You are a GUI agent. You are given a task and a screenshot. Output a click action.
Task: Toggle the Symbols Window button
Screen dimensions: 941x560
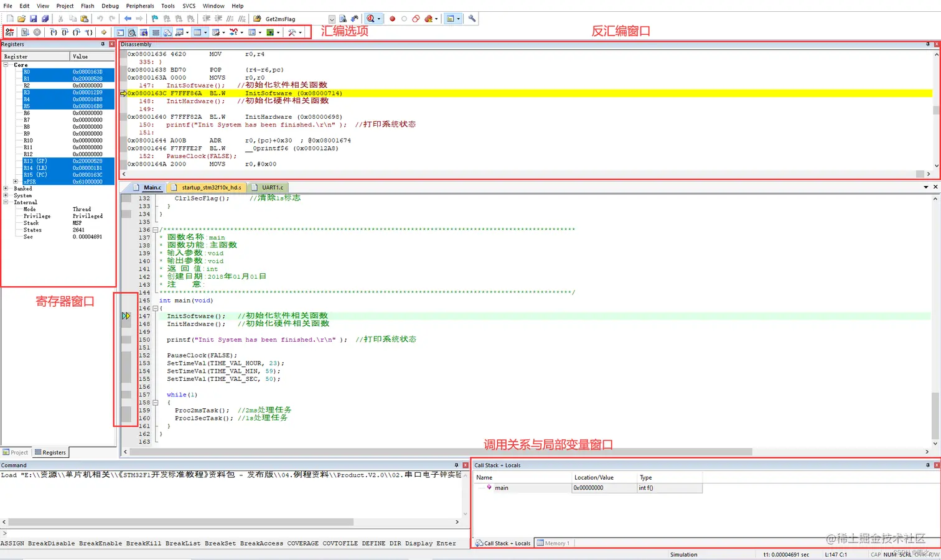coord(144,32)
